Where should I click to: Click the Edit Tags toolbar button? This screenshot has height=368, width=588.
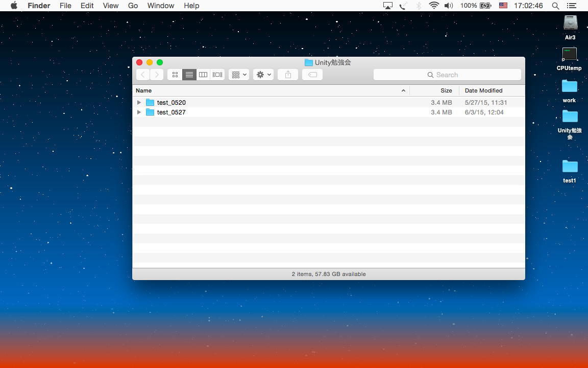(312, 75)
